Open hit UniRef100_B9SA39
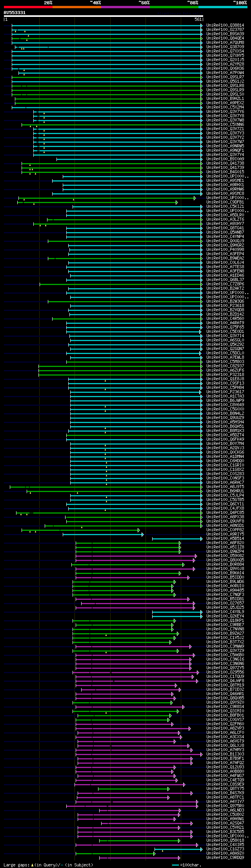This screenshot has height=868, width=251. [x=225, y=34]
